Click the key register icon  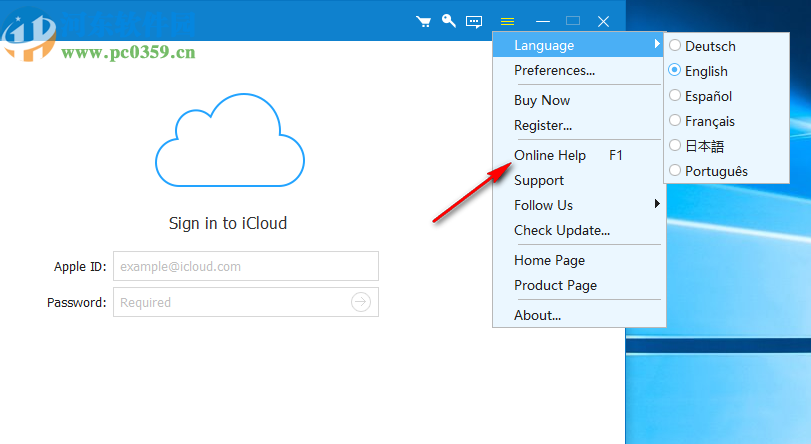tap(449, 21)
